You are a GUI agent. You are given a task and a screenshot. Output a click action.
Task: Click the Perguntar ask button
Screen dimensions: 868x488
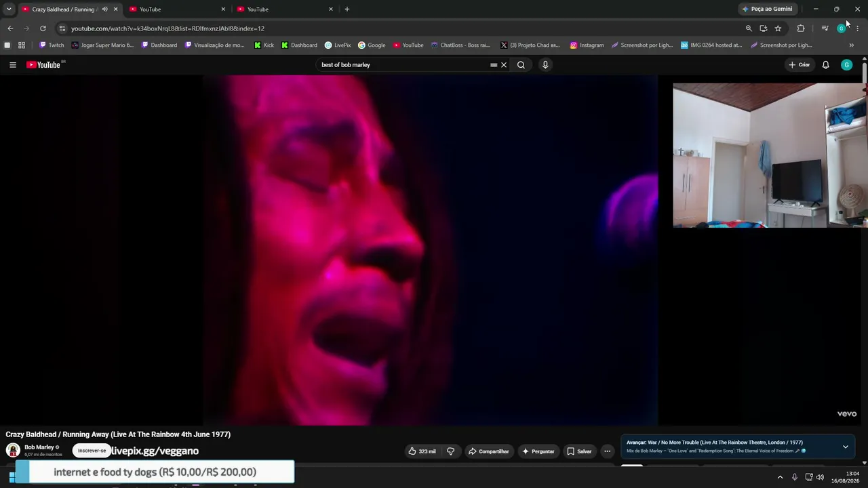click(538, 451)
